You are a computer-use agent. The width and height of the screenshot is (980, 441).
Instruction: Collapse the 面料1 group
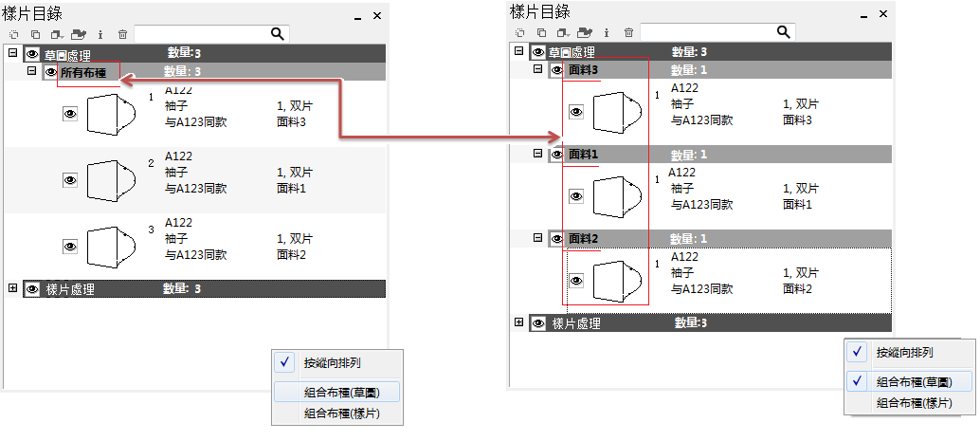537,154
